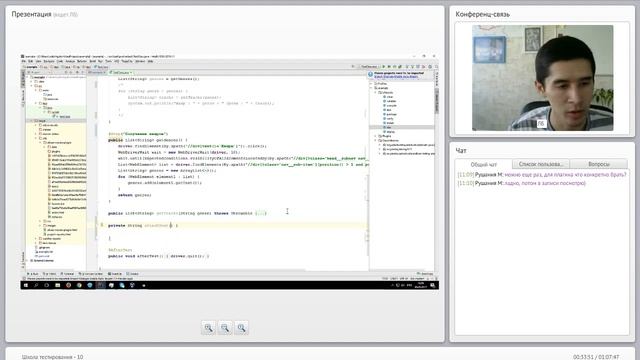Screen dimensions: 640x360
Task: Click the Search Everywhere magnifier in the IDE corner
Action: point(436,67)
